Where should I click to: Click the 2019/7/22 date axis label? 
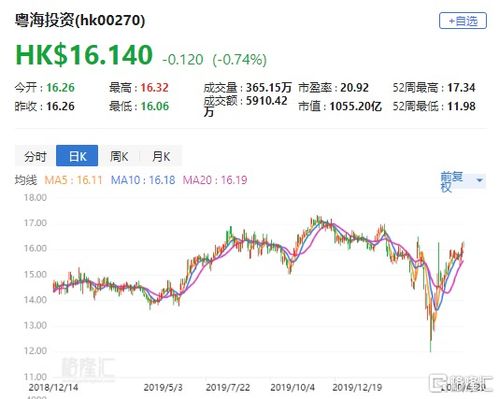[x=228, y=387]
